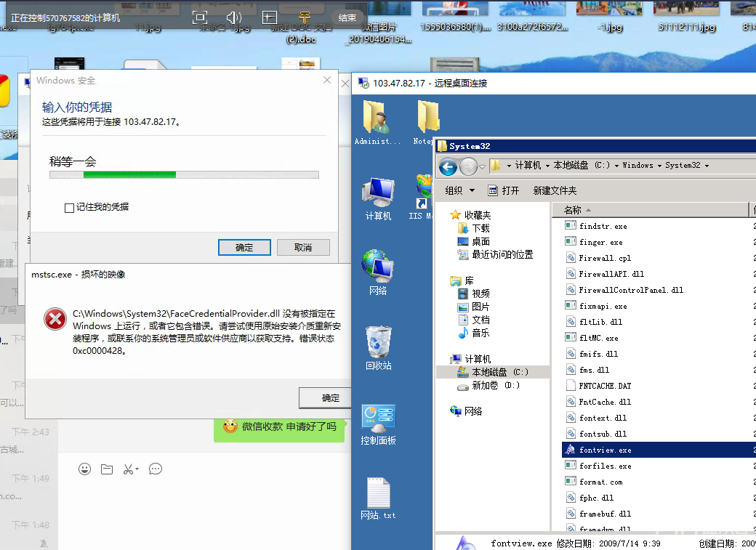
Task: Select the FirewallControlPanel.dll file
Action: pyautogui.click(x=624, y=290)
